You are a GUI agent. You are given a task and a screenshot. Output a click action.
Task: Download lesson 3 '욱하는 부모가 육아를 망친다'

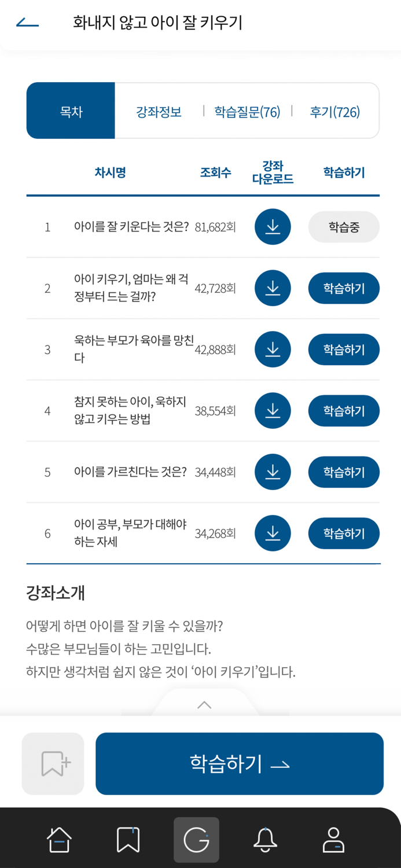[273, 350]
